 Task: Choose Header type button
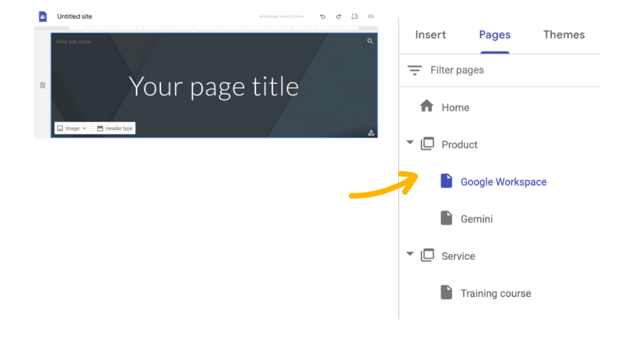[x=115, y=128]
